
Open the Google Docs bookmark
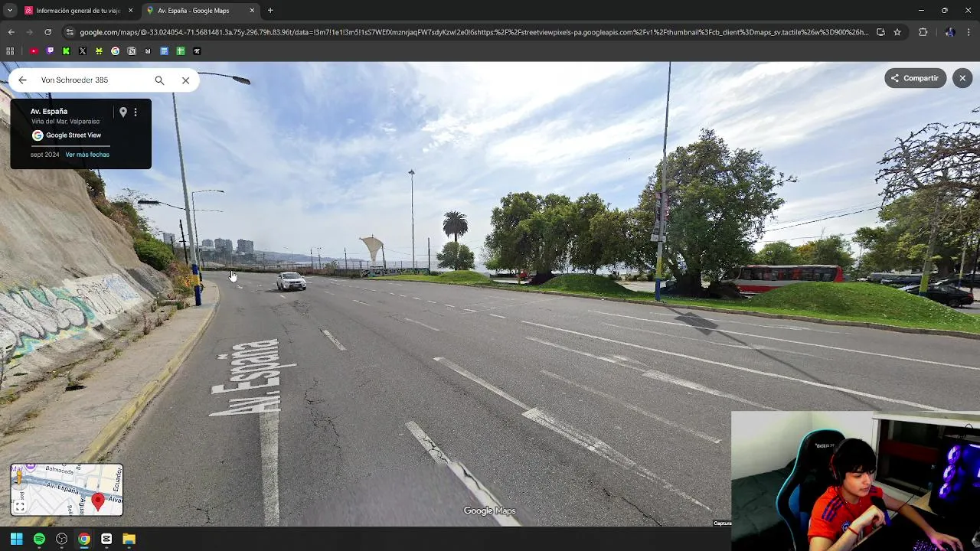coord(164,51)
